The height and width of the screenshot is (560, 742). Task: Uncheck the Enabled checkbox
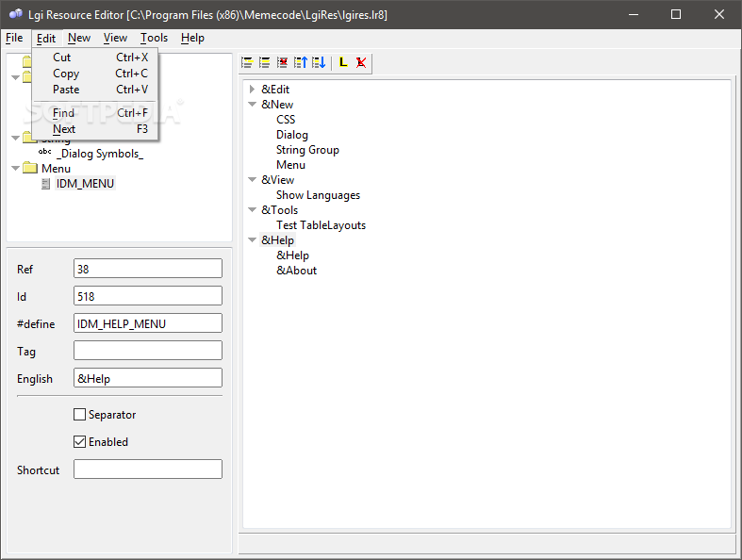(x=79, y=441)
